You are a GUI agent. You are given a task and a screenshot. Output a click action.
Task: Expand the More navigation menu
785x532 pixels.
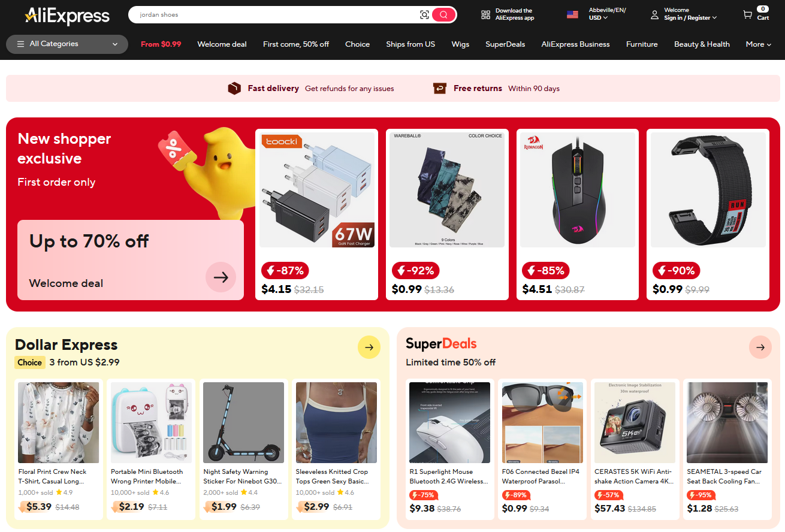[x=758, y=44]
